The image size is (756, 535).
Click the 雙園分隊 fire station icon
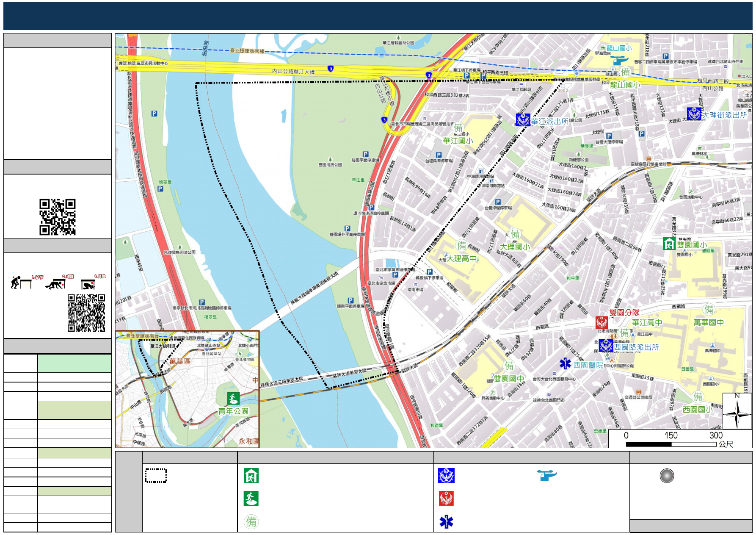pos(602,322)
